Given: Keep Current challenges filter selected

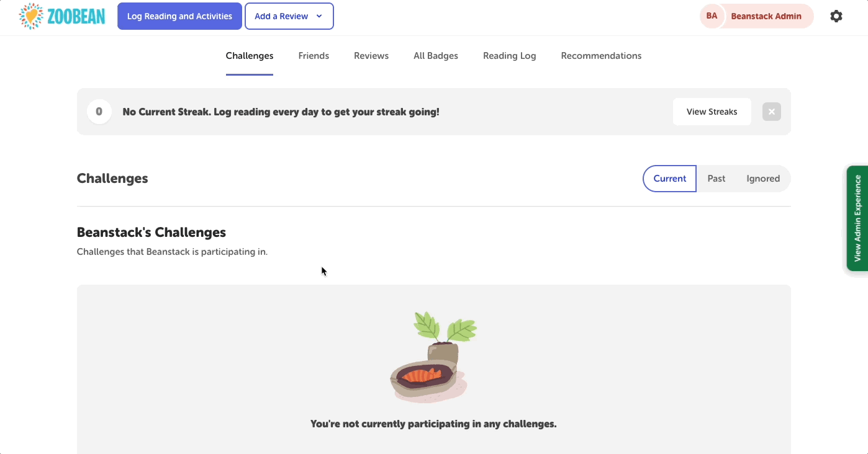Looking at the screenshot, I should (x=669, y=178).
